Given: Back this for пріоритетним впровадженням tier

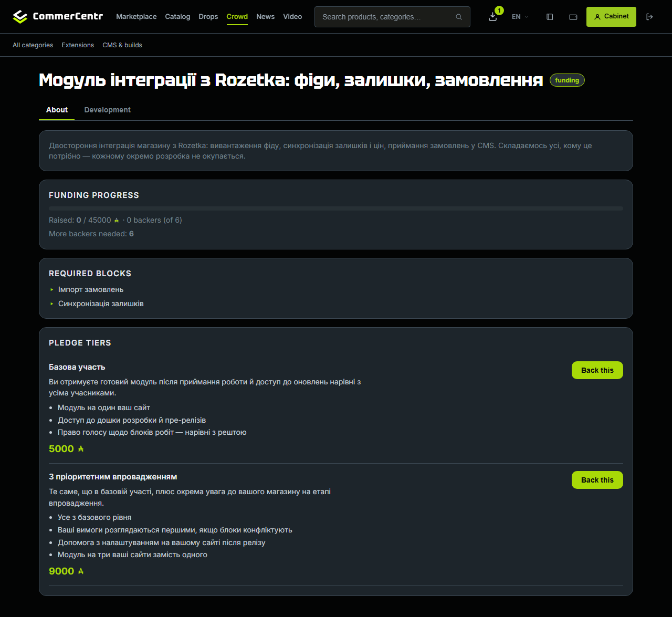Looking at the screenshot, I should coord(597,480).
